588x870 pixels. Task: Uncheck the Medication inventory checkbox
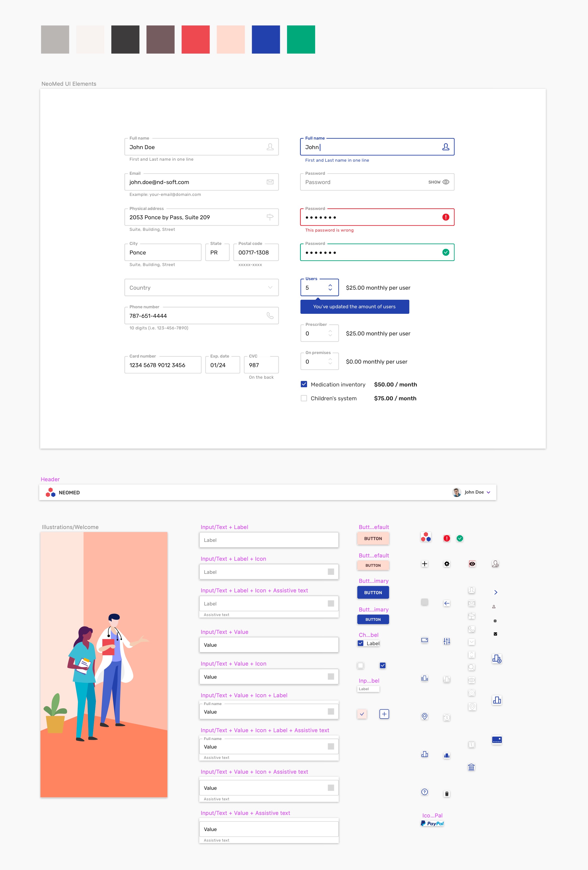pos(304,384)
